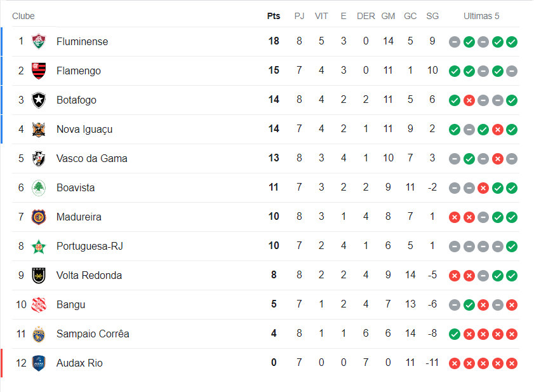Click the Flamengo club crest
Viewport: 534px width, 392px height.
pos(39,71)
